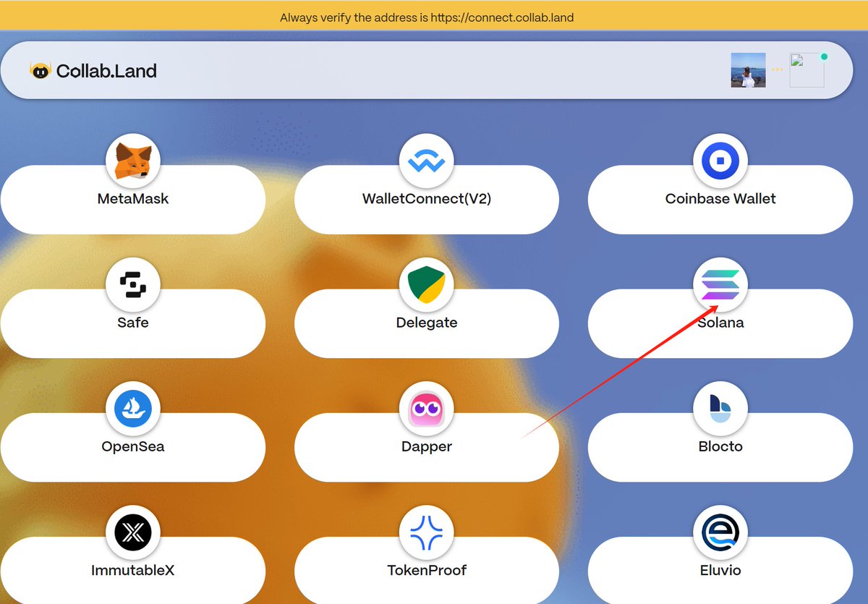Click the ImmutableX black X icon
Viewport: 868px width, 604px height.
click(133, 534)
